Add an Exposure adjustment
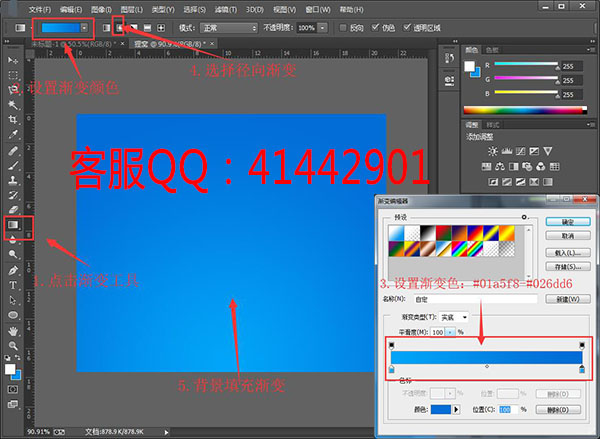600x439 pixels. 534,151
